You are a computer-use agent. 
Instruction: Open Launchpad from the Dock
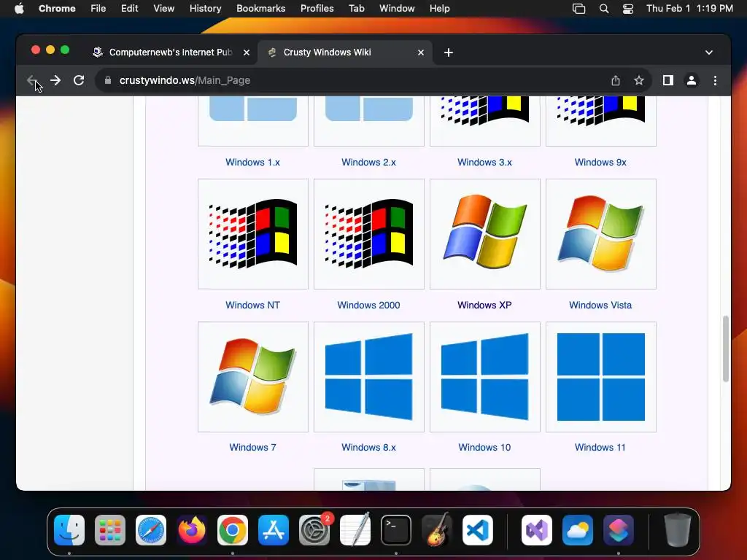[x=110, y=529]
